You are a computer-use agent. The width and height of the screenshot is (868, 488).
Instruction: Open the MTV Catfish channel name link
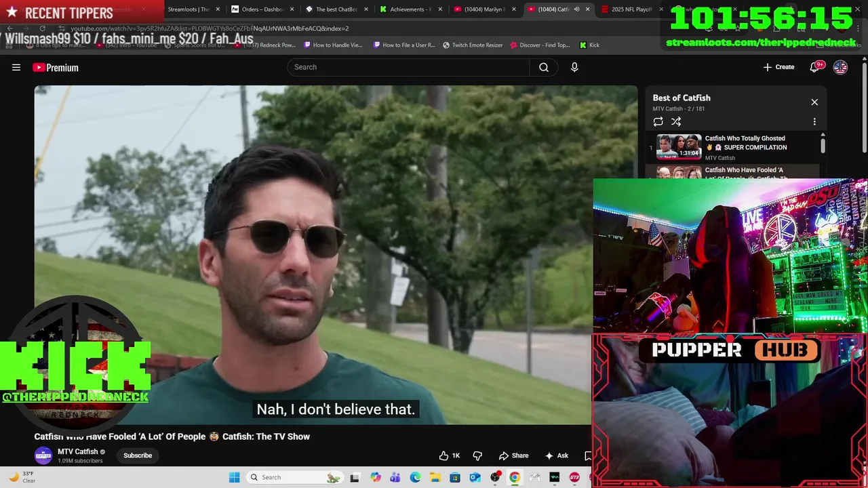[77, 451]
